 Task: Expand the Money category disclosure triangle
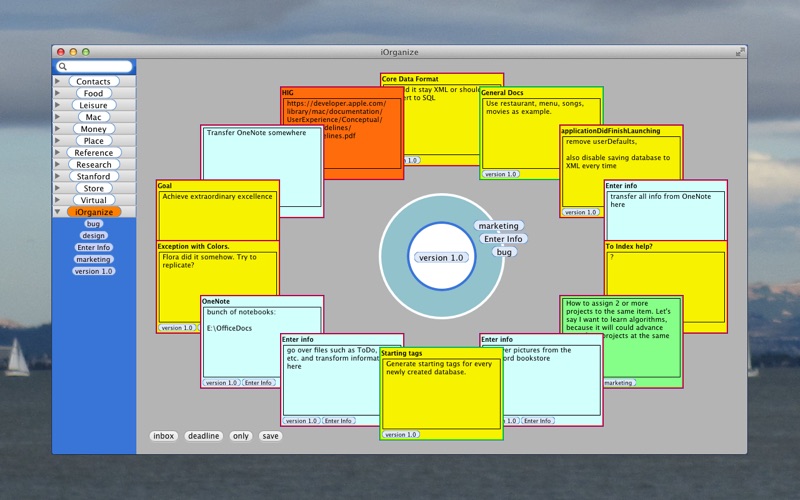point(58,129)
